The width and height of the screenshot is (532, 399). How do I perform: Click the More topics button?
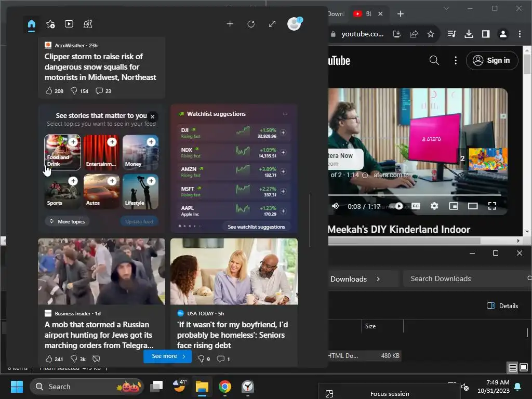pyautogui.click(x=67, y=221)
